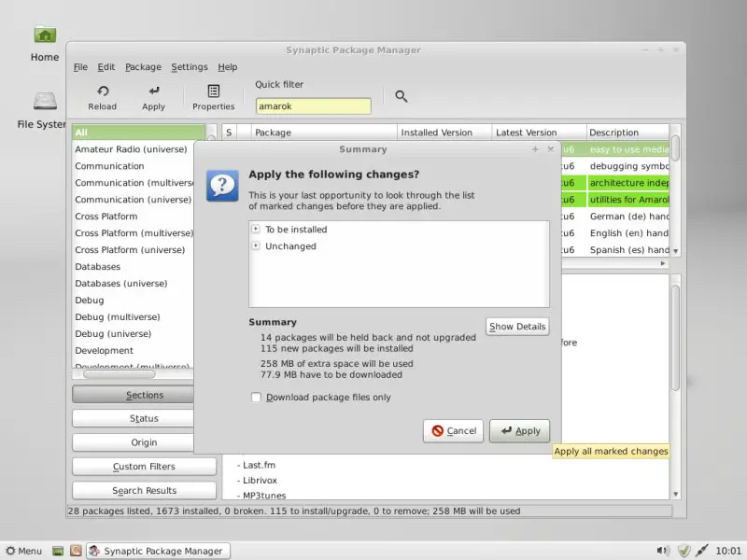This screenshot has height=560, width=747.
Task: Click 'Last.fm' in the description pane
Action: pyautogui.click(x=260, y=465)
